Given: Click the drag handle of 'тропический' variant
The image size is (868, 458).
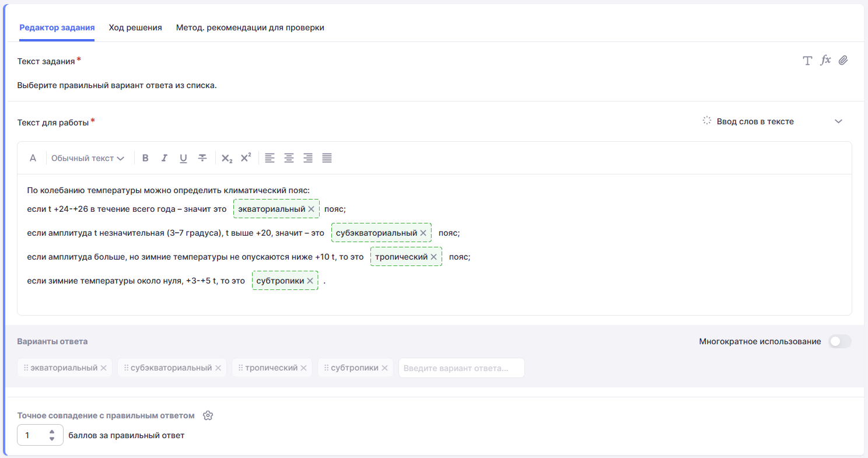Looking at the screenshot, I should point(240,368).
